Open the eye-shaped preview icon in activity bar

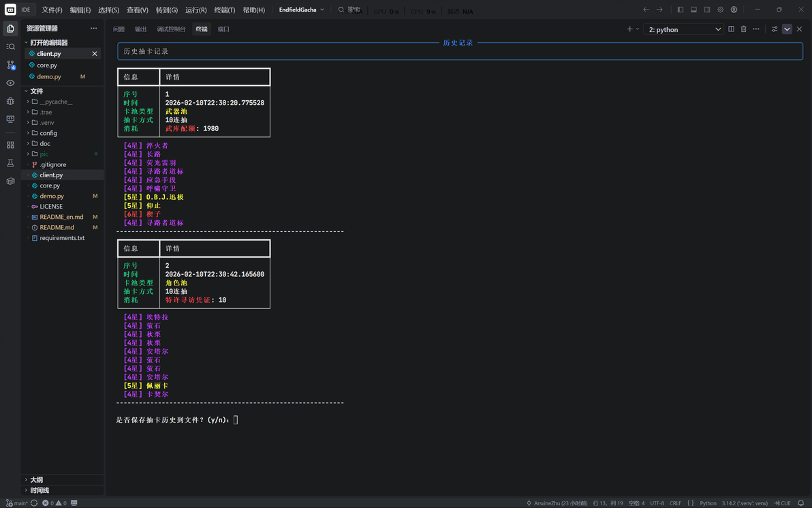coord(10,83)
